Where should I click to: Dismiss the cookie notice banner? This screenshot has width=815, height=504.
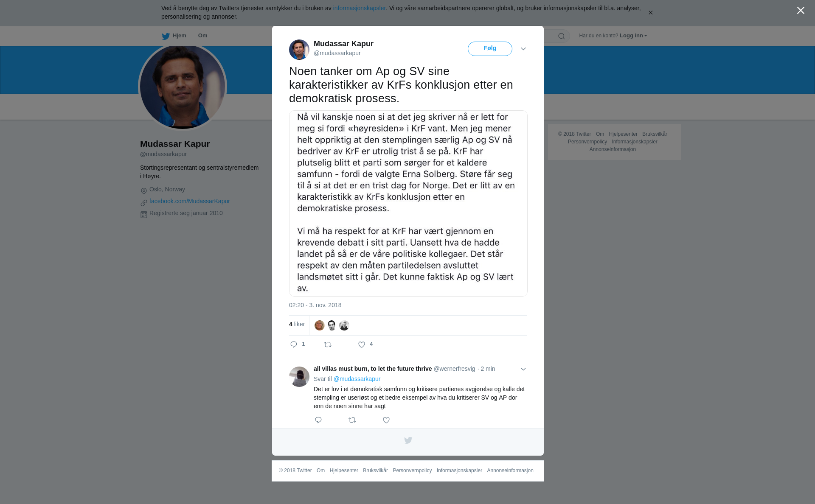pyautogui.click(x=650, y=13)
